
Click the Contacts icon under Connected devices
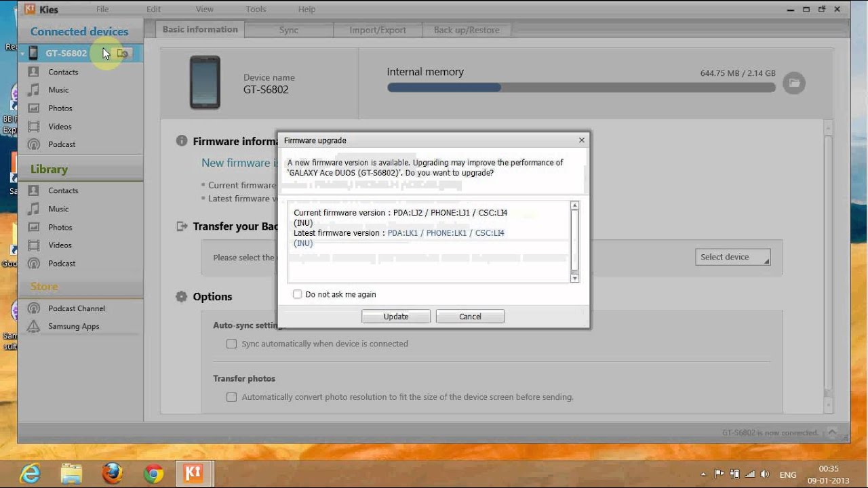[x=33, y=72]
